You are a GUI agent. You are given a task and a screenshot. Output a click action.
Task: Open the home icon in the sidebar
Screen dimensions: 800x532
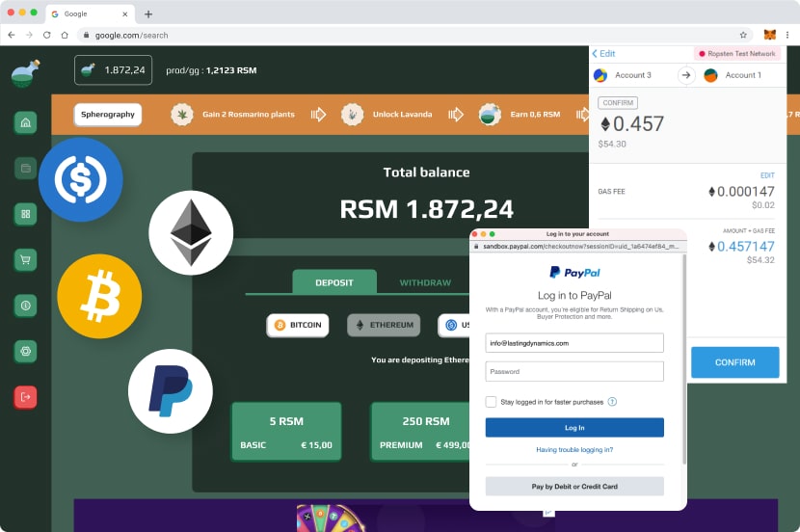pos(25,123)
